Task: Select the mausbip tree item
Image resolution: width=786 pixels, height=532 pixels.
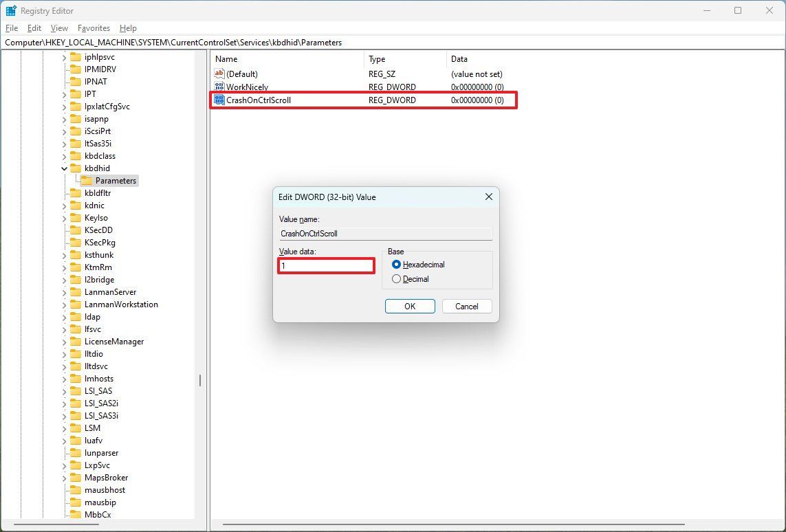Action: tap(100, 502)
